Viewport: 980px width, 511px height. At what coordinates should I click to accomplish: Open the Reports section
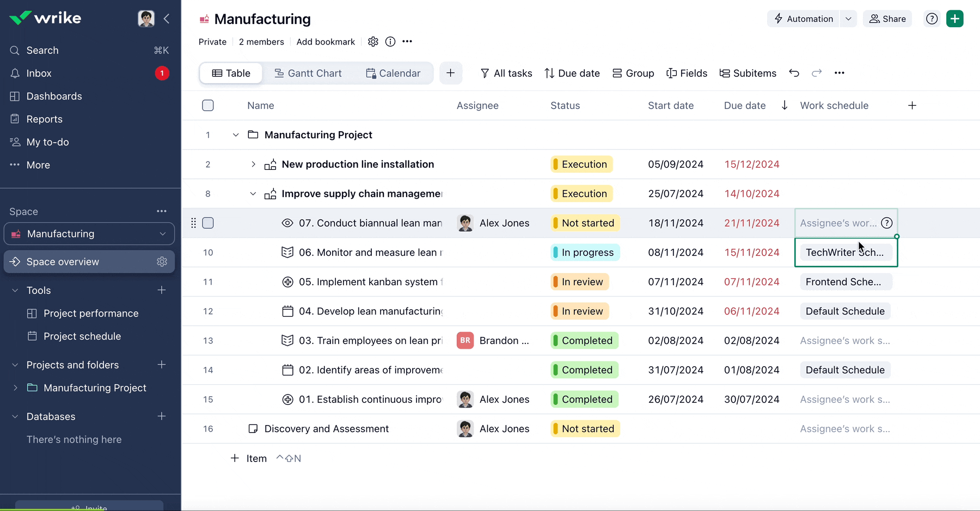tap(44, 119)
